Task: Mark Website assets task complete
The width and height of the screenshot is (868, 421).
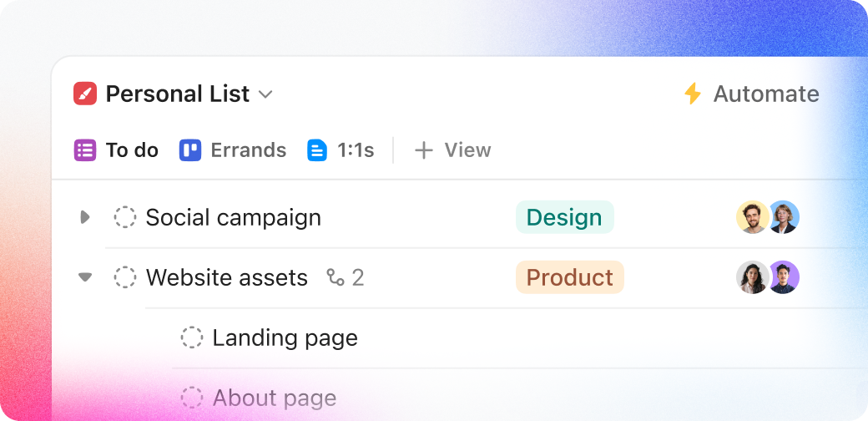Action: click(x=125, y=277)
